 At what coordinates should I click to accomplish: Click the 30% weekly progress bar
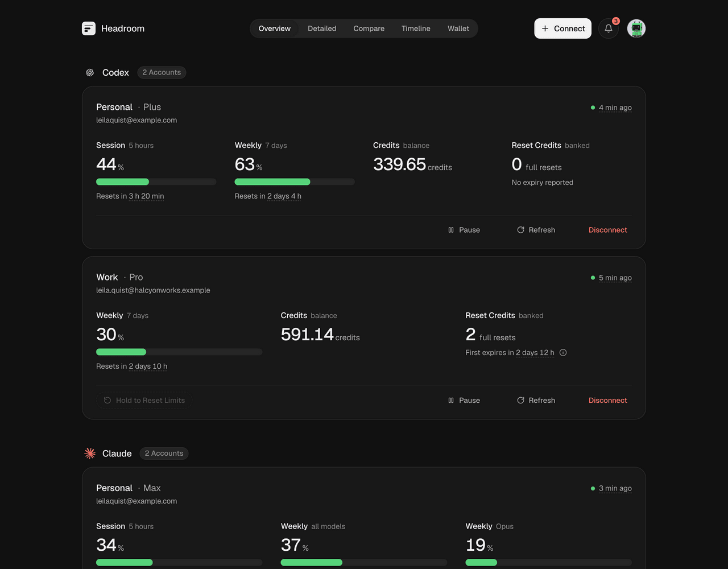(x=179, y=352)
